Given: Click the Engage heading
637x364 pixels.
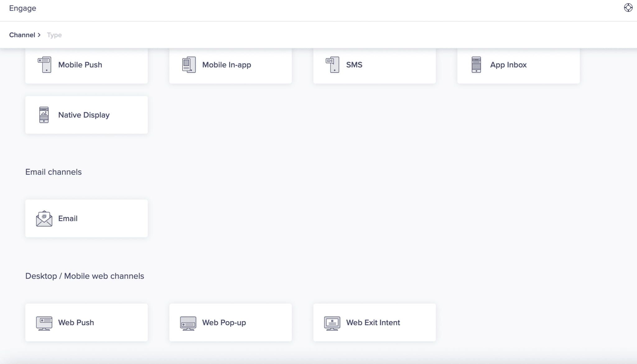Looking at the screenshot, I should click(22, 8).
